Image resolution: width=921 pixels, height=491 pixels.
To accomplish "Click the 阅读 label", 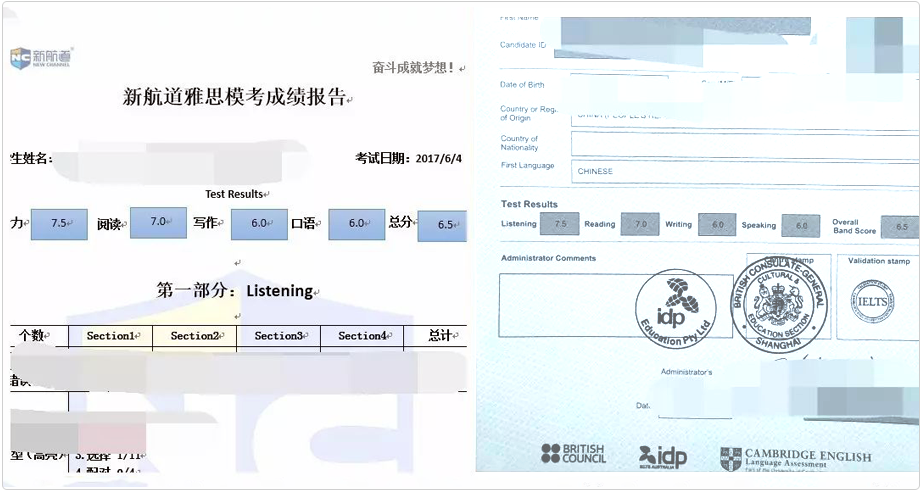I will [x=109, y=224].
